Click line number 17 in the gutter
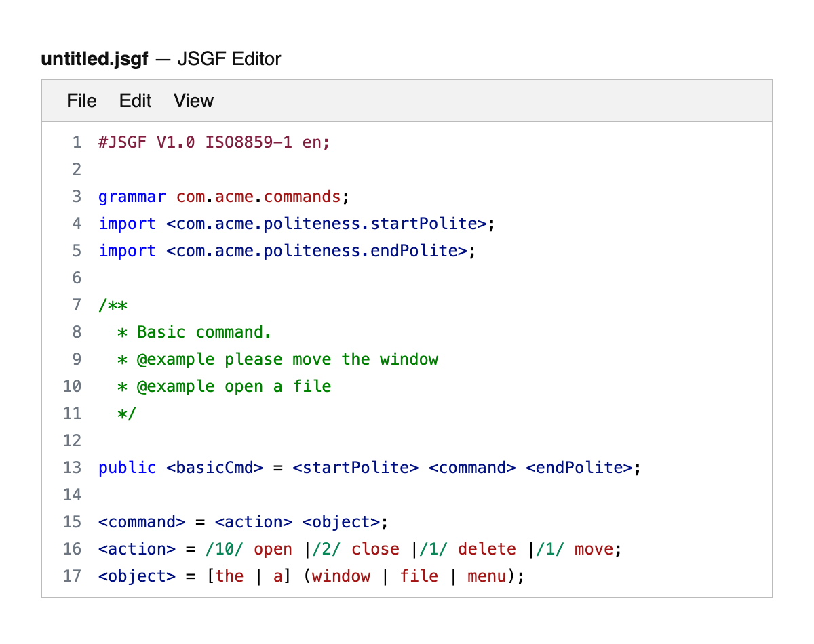The height and width of the screenshot is (644, 814). click(x=72, y=576)
